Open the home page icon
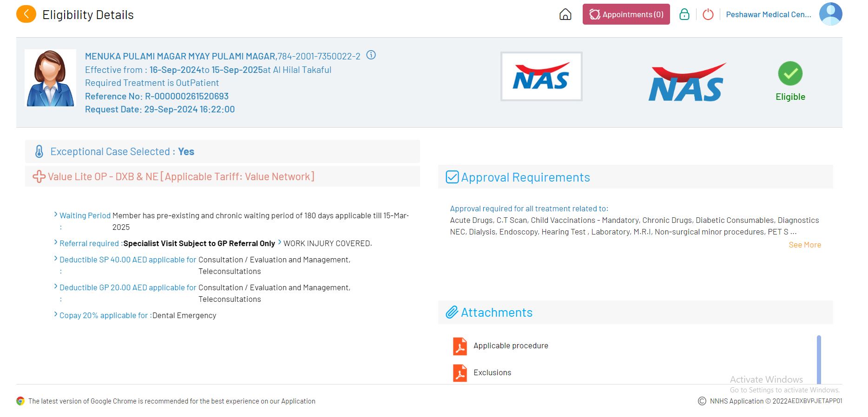868x417 pixels. pyautogui.click(x=565, y=14)
